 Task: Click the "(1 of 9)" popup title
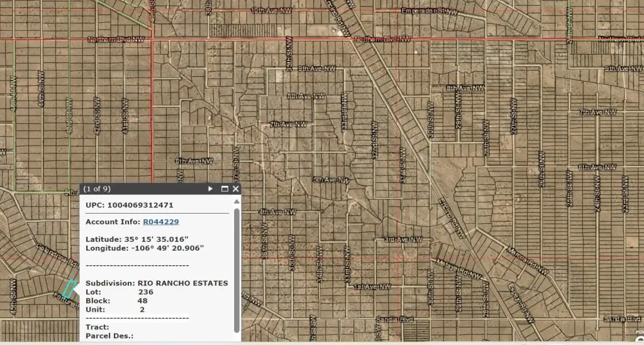97,189
